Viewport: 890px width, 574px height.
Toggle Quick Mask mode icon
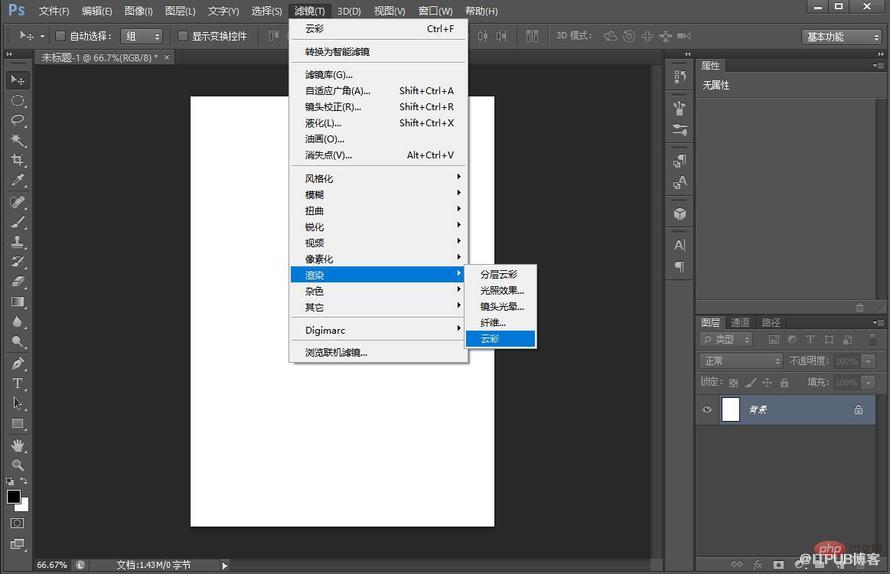pos(18,523)
